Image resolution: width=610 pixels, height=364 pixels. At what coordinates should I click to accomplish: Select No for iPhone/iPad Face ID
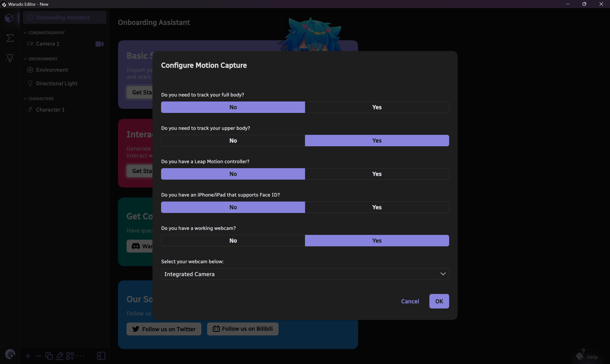click(x=233, y=207)
